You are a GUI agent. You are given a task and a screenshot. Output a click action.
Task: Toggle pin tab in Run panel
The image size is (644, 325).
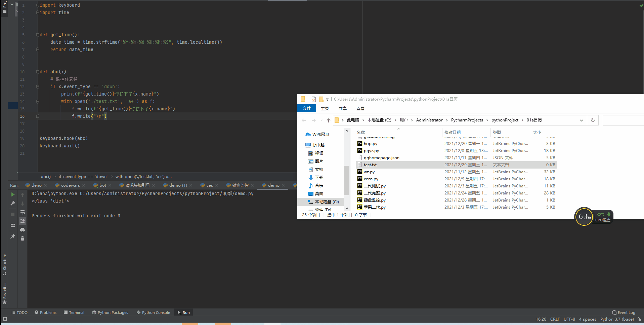point(13,237)
